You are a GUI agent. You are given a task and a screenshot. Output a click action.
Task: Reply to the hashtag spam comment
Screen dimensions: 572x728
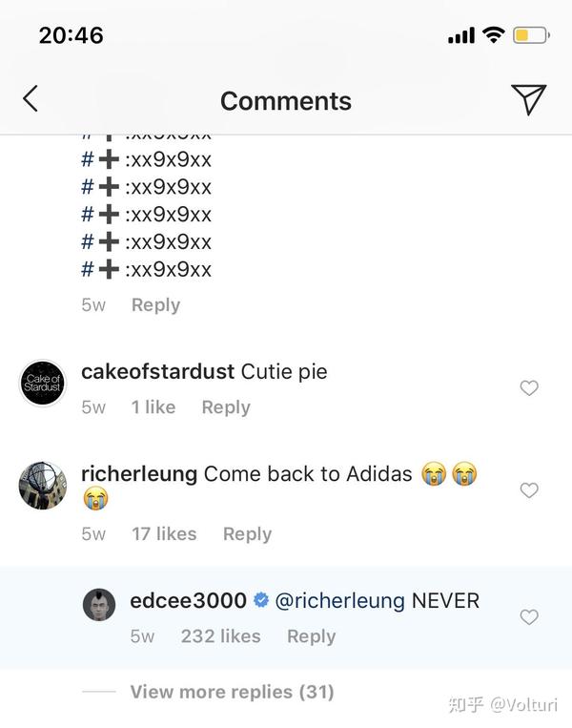click(155, 305)
